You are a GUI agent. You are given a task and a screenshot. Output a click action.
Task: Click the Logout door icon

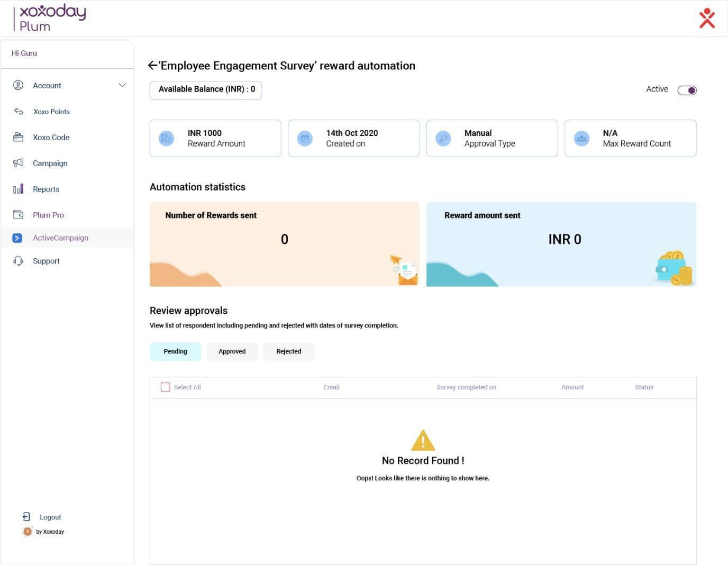pyautogui.click(x=26, y=517)
